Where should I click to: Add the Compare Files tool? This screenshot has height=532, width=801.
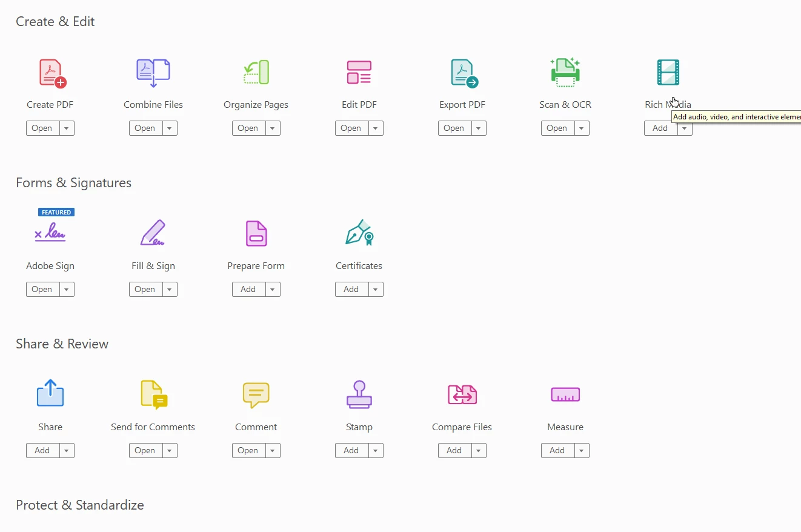(x=454, y=450)
